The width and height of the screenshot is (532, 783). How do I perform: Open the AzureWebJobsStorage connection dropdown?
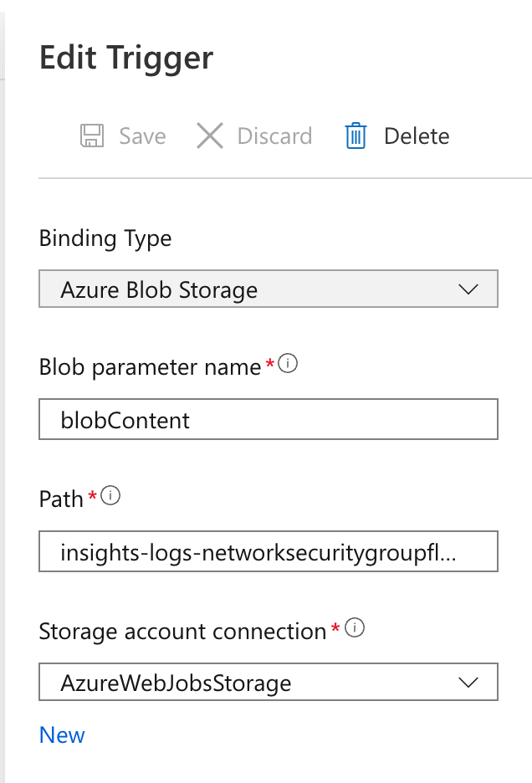269,682
